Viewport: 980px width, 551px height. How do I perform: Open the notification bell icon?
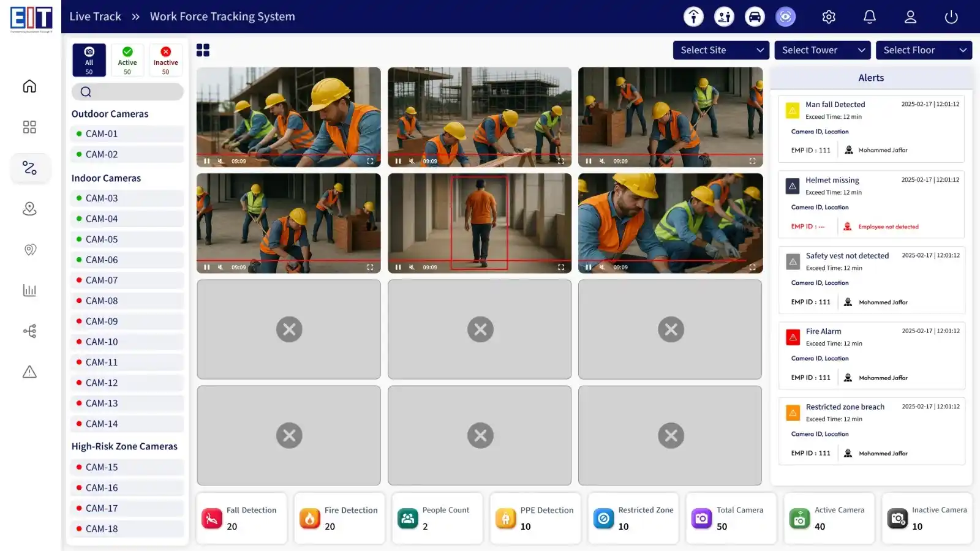pyautogui.click(x=870, y=17)
